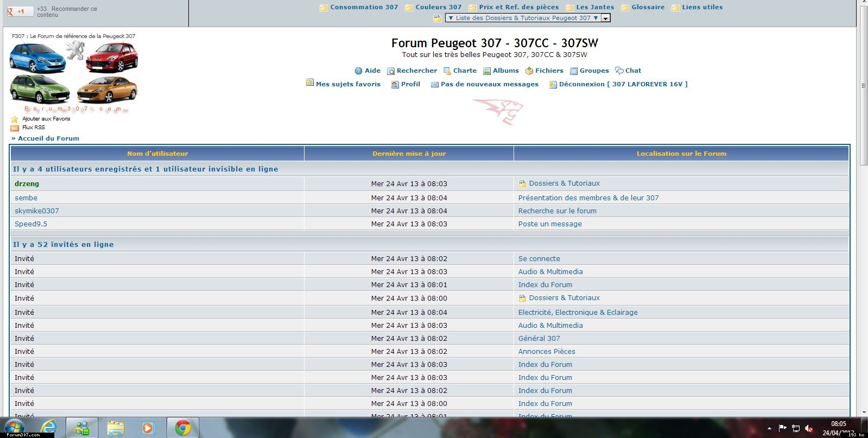This screenshot has height=438, width=868.
Task: Open the Consommation 307 menu link
Action: pos(364,8)
